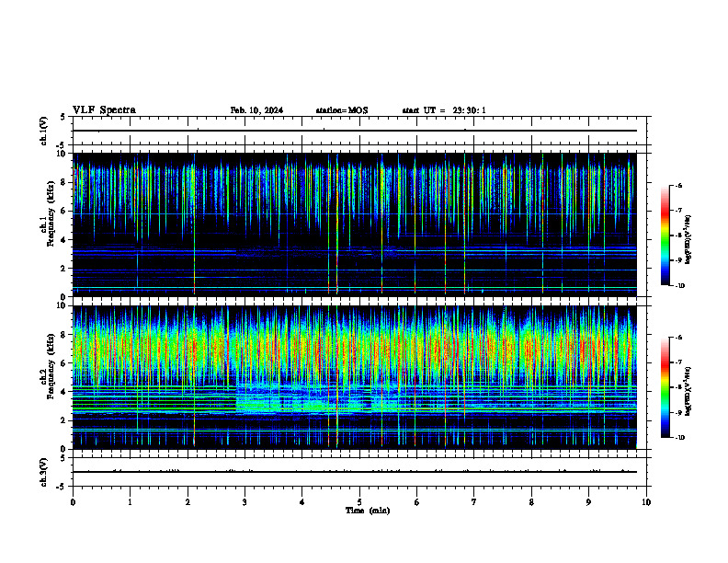The width and height of the screenshot is (728, 563).
Task: Click inside the ch.2 spectrogram panel
Action: point(355,377)
